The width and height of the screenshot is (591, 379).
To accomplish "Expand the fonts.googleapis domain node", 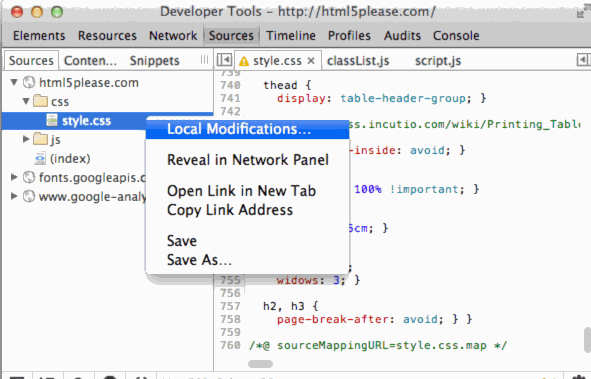I will [x=14, y=177].
